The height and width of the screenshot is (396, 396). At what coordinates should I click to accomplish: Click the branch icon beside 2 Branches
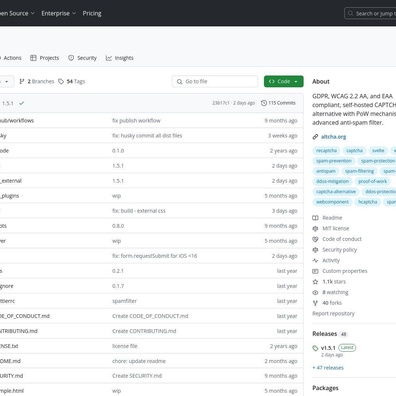point(22,81)
